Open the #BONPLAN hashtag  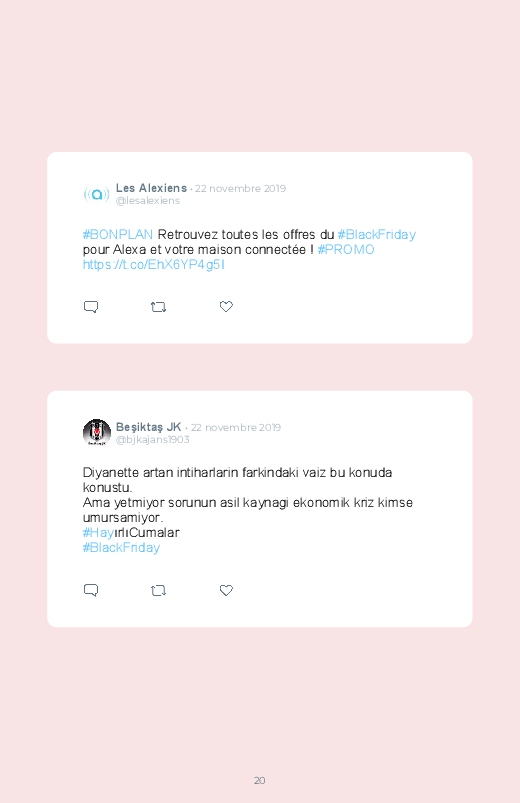118,235
